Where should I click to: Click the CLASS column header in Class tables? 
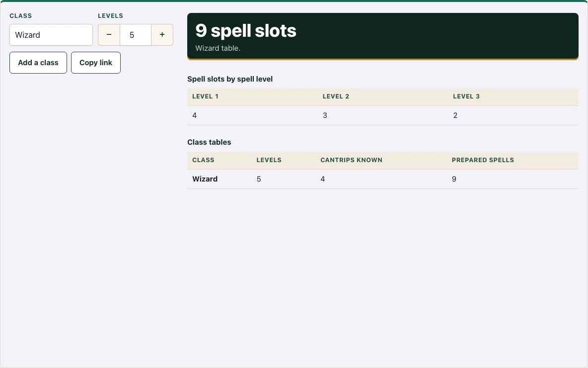(x=203, y=160)
